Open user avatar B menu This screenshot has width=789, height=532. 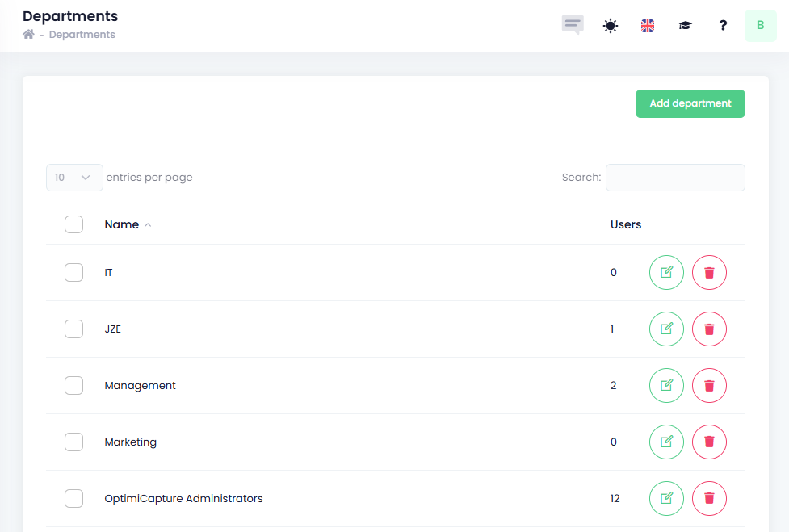tap(760, 26)
